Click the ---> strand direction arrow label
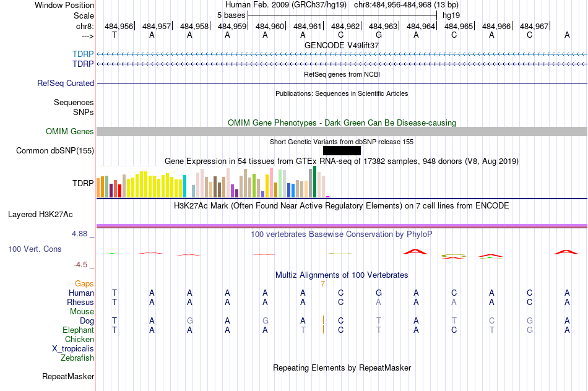Screen dimensions: 588x391 tap(88, 36)
